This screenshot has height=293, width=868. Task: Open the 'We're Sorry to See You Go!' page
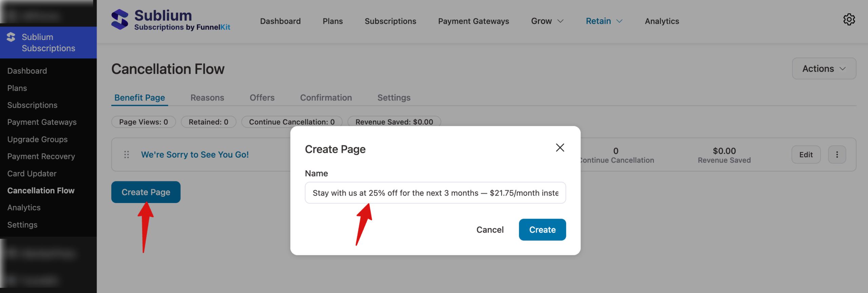point(195,154)
